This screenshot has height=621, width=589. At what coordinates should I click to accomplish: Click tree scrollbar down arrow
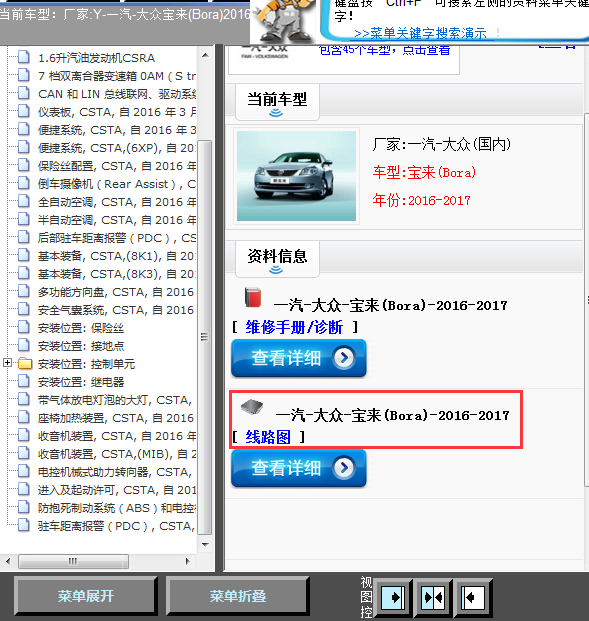(x=205, y=545)
